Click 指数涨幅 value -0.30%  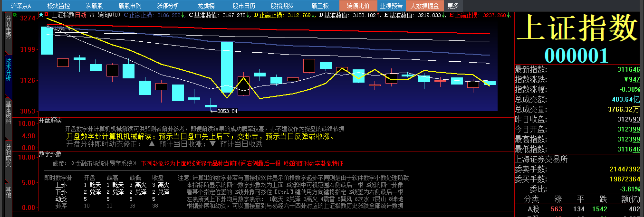tap(629, 89)
